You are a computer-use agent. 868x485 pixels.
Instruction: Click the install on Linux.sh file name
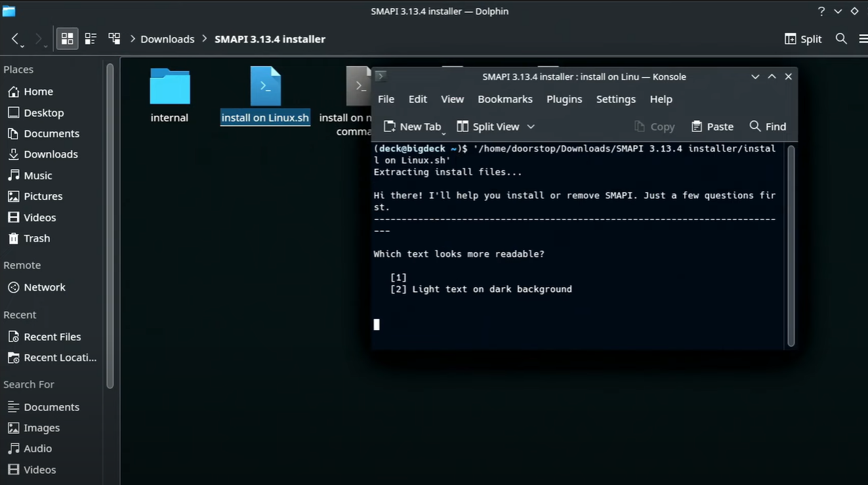tap(265, 118)
